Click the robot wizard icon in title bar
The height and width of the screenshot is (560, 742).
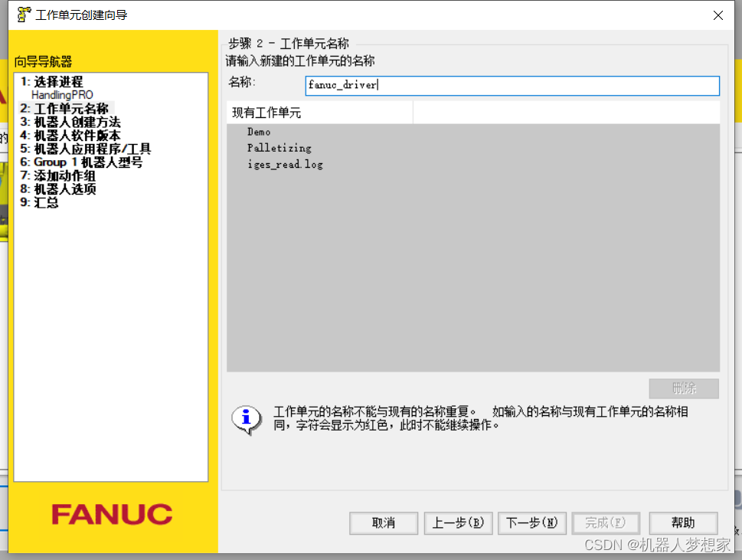tap(24, 15)
